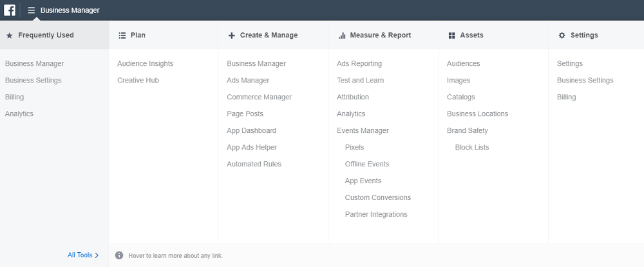Open Business Manager under Frequently Used

click(35, 64)
